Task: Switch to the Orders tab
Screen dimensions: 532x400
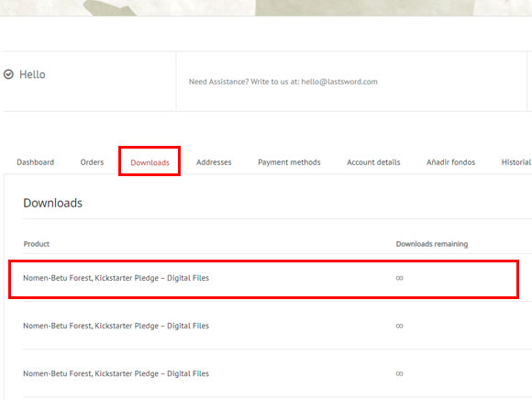Action: [x=92, y=162]
